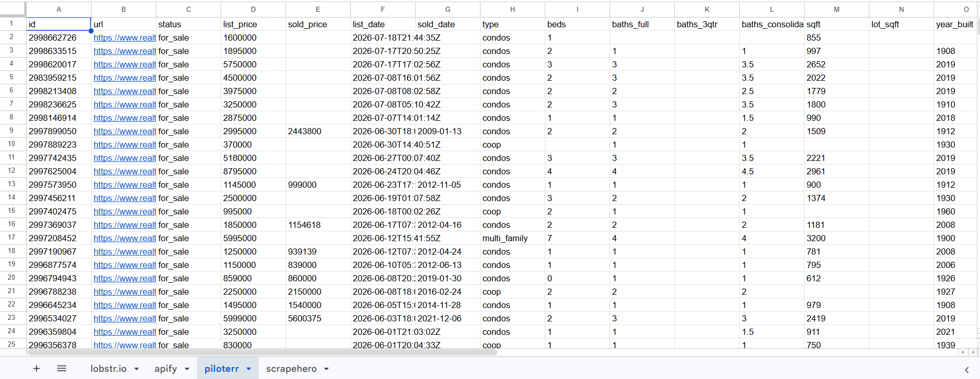This screenshot has width=980, height=379.
Task: Open the URL link in row 2
Action: (124, 38)
